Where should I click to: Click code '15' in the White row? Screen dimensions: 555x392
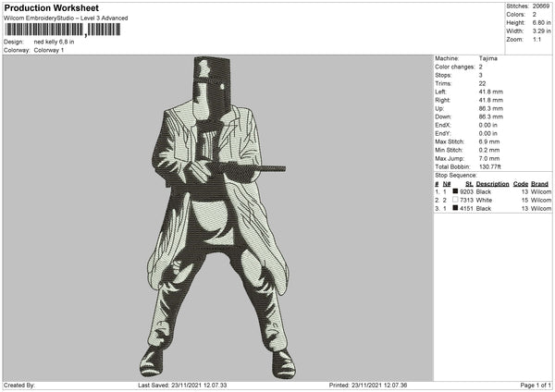point(524,201)
